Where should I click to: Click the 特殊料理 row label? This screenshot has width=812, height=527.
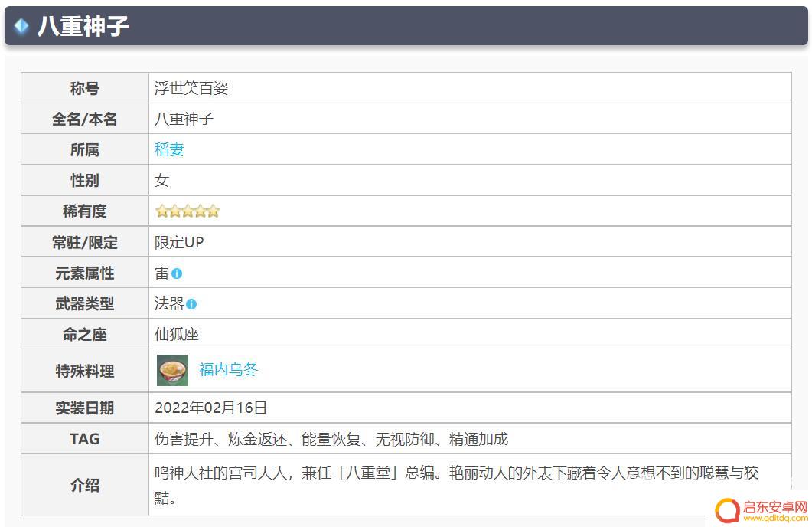pos(85,371)
